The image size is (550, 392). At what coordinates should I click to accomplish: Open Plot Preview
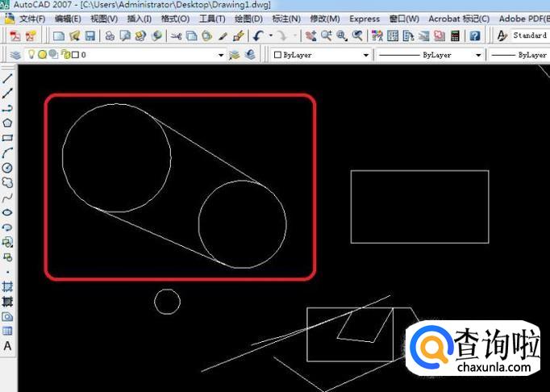pyautogui.click(x=125, y=35)
